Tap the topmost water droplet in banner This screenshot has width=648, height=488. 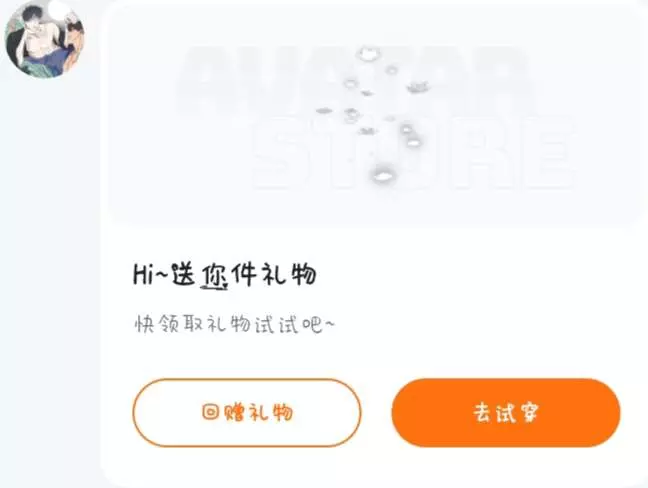point(369,53)
